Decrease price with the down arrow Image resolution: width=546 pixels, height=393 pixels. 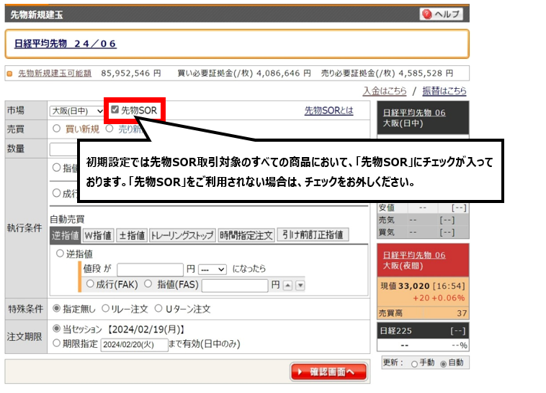(x=300, y=285)
